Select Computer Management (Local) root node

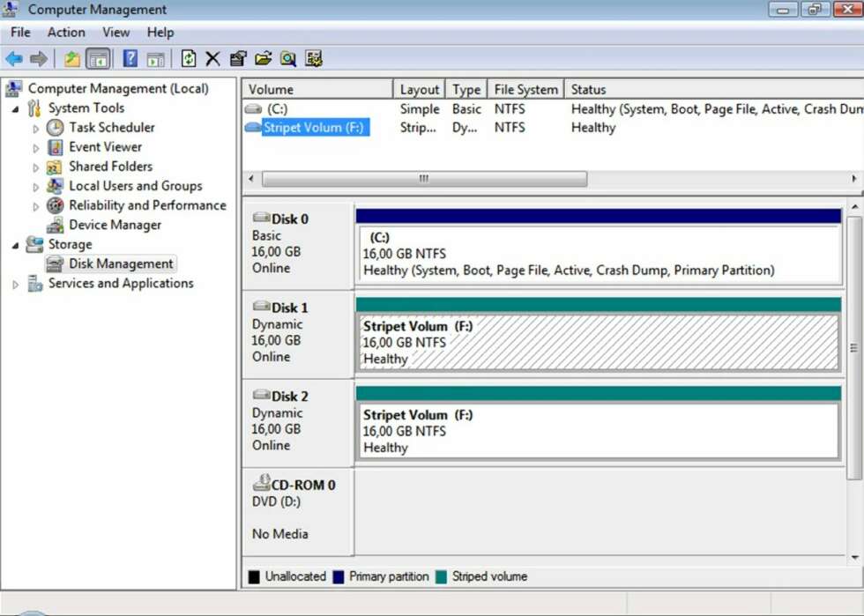pos(118,89)
